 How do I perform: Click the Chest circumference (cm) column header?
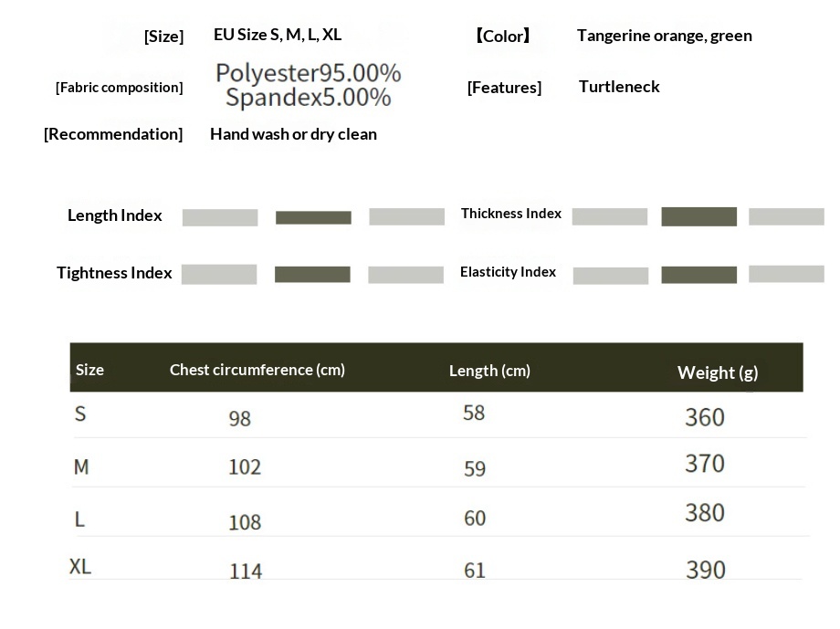pos(257,370)
